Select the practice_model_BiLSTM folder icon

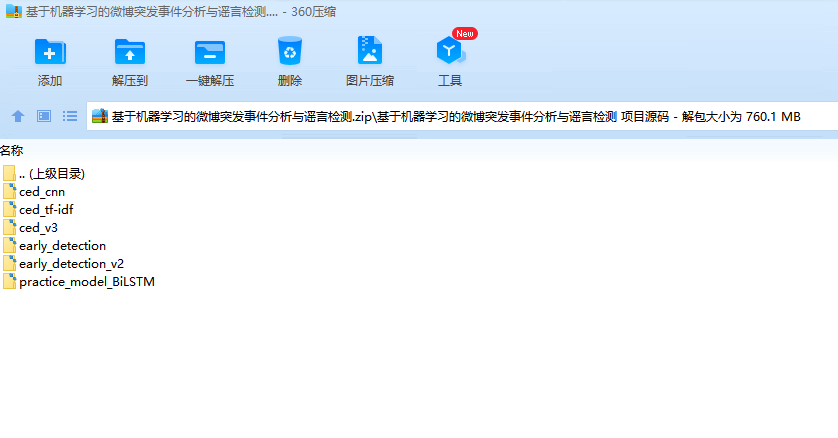pos(9,281)
